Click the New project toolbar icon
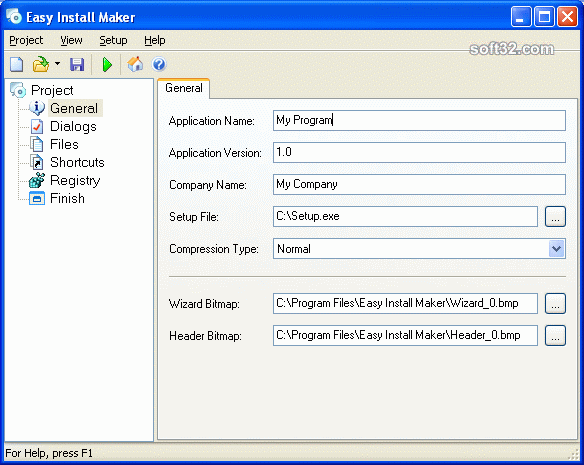Image resolution: width=584 pixels, height=465 pixels. [x=16, y=64]
